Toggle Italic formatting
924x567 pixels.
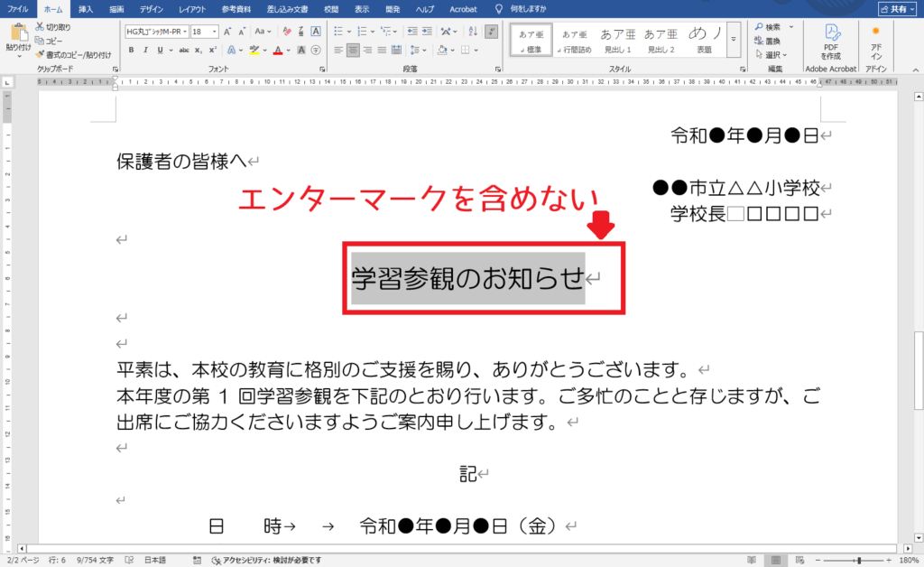pos(144,50)
